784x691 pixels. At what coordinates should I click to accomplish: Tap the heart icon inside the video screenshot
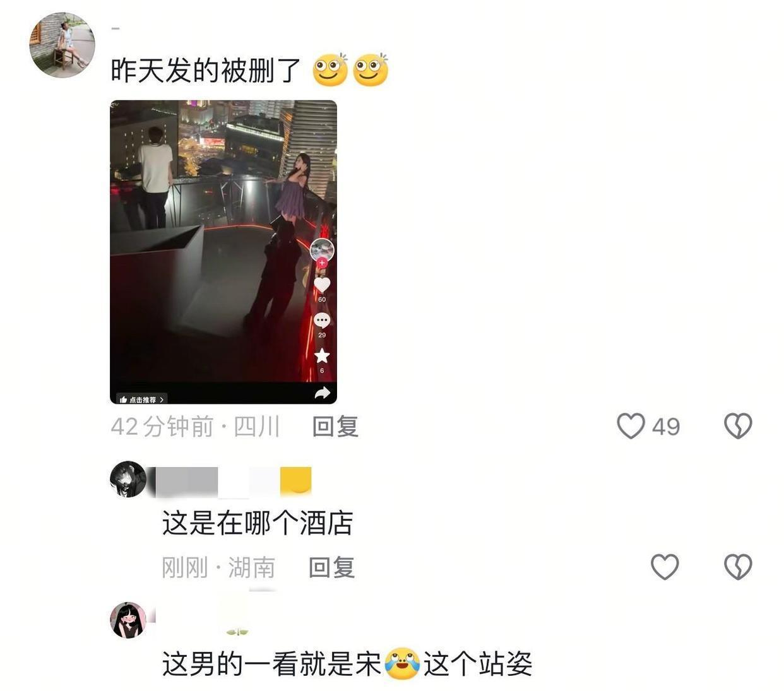pyautogui.click(x=322, y=285)
